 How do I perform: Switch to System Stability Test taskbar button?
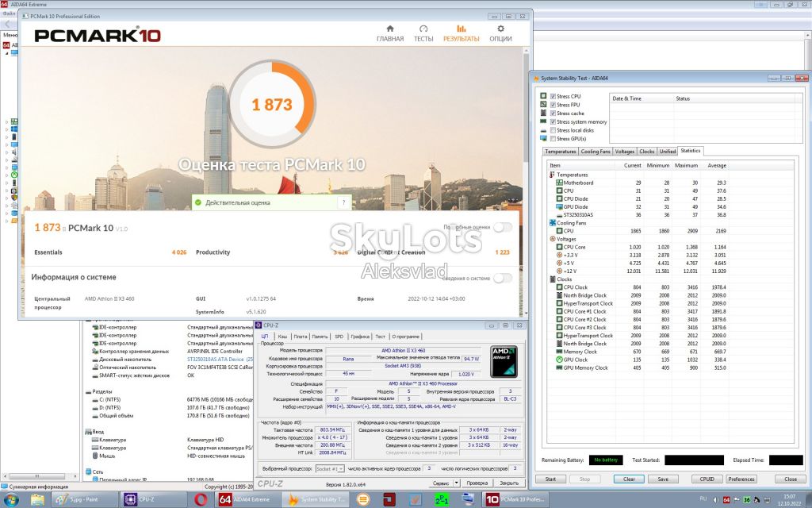(x=317, y=500)
